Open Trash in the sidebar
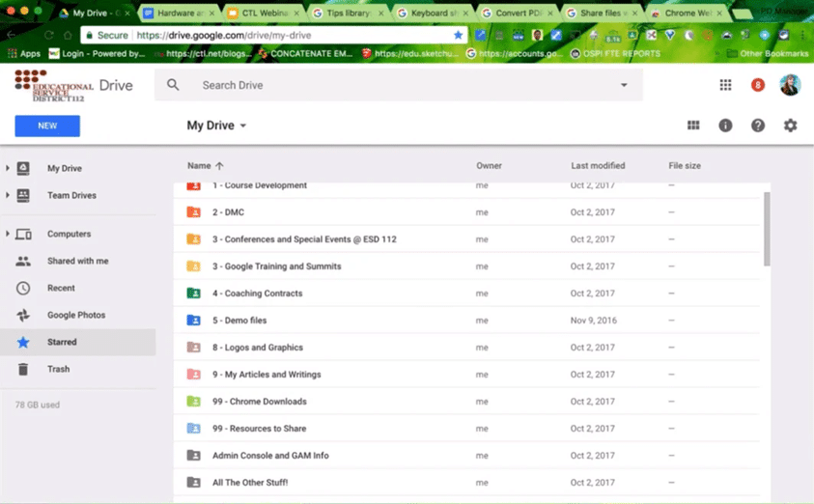 (58, 369)
